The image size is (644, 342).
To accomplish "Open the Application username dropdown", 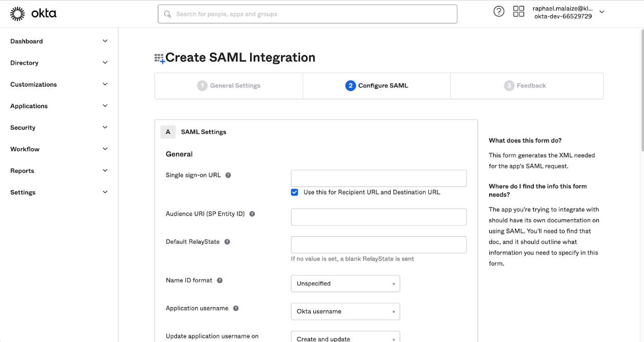I will click(x=345, y=311).
